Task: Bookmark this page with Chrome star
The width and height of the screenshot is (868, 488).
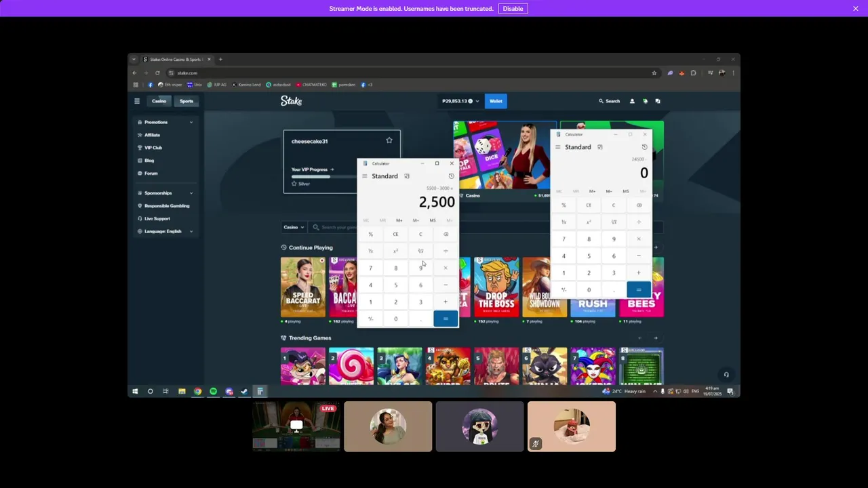Action: [654, 73]
